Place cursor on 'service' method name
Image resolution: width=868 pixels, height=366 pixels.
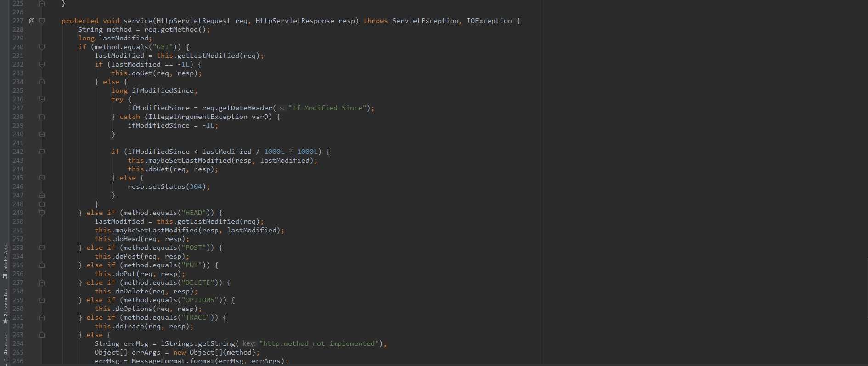[x=138, y=21]
